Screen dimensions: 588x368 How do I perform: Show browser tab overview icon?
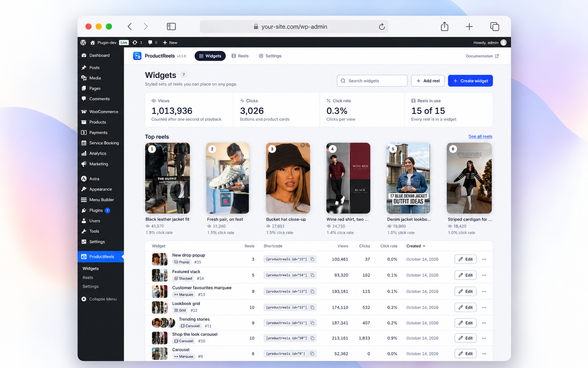(x=495, y=26)
